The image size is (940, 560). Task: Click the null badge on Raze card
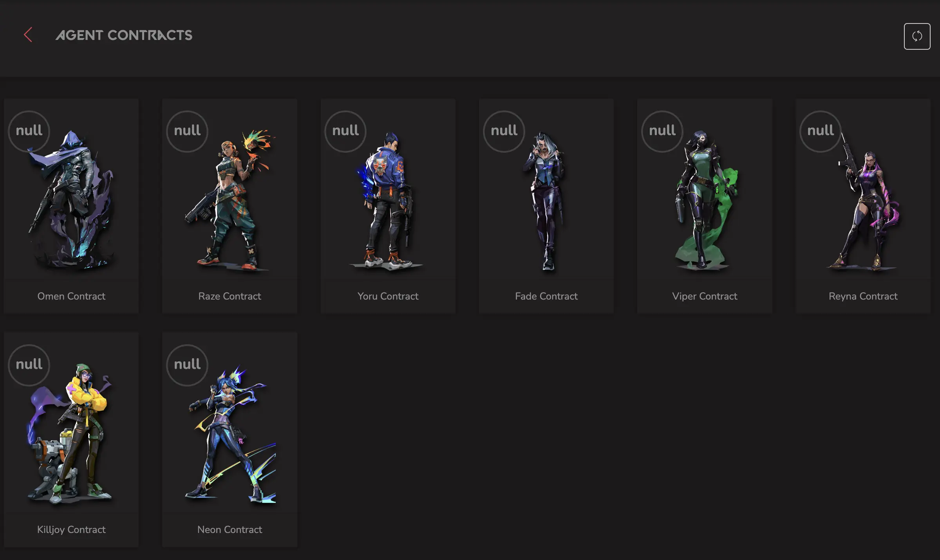click(x=187, y=131)
